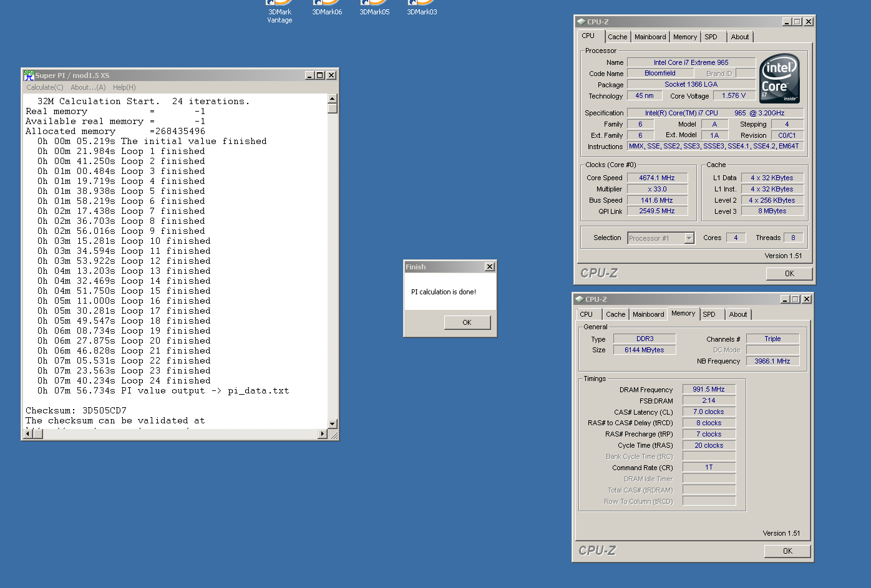Click the CAS# Latency value 7.0 clocks
Viewport: 871px width, 588px height.
click(x=709, y=412)
